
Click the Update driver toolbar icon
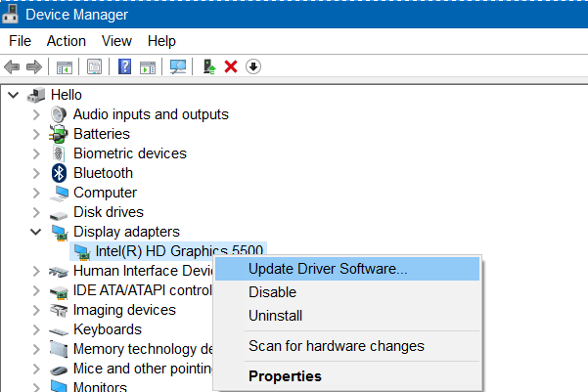click(209, 66)
